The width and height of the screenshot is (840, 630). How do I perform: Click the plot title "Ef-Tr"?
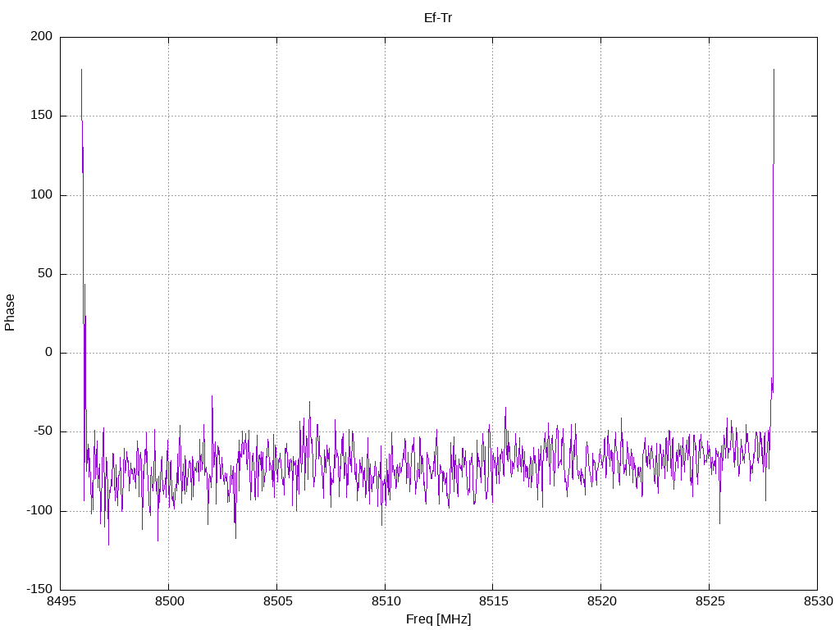[x=438, y=18]
